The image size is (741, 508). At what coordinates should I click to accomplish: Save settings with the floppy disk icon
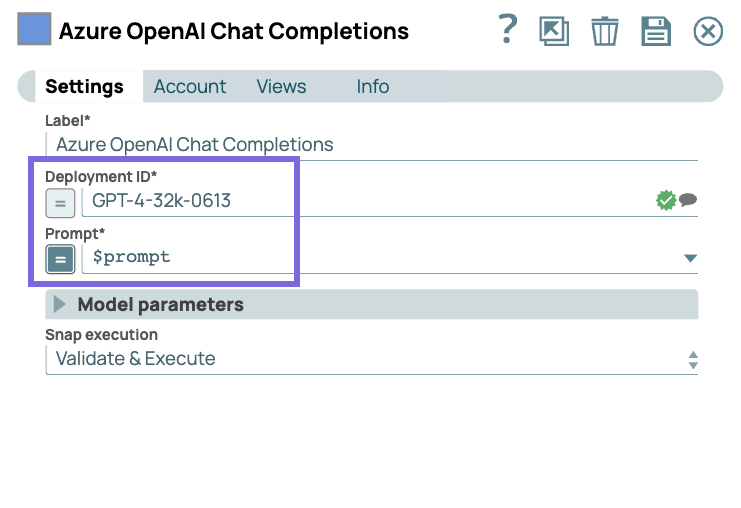[655, 32]
